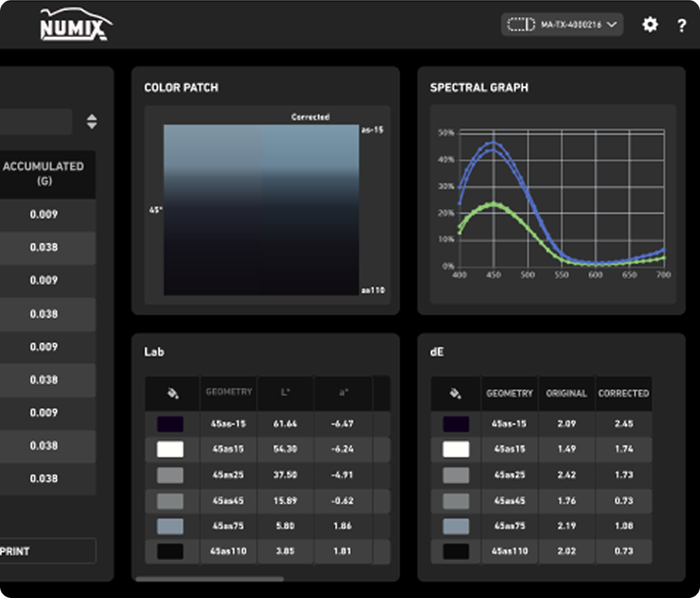This screenshot has width=700, height=598.
Task: Click the 2.45 corrected dE value
Action: (x=624, y=424)
